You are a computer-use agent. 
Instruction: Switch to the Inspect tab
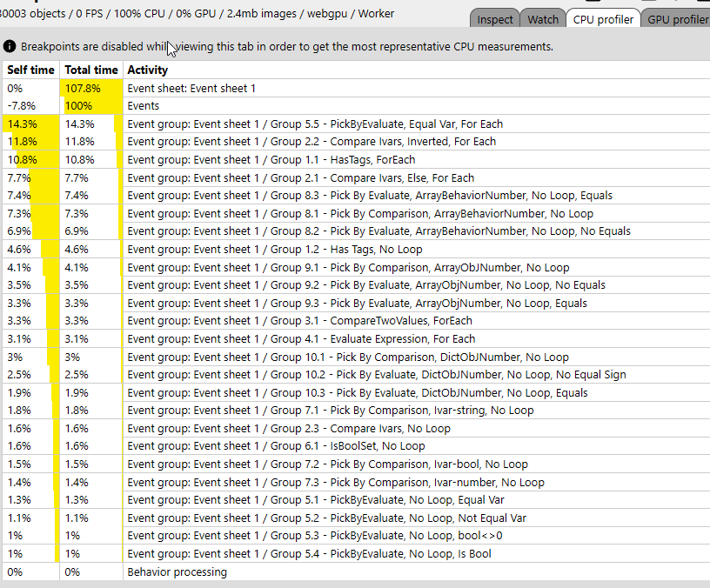click(495, 19)
